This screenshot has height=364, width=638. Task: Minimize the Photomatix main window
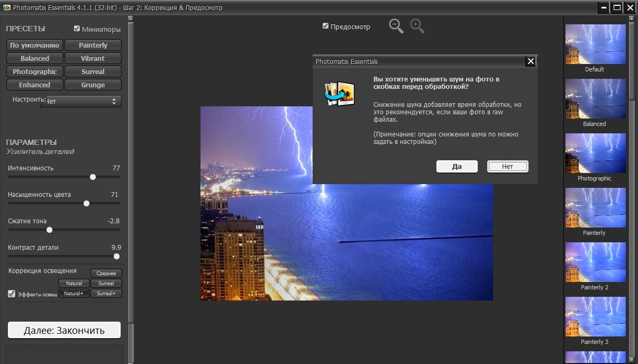pyautogui.click(x=604, y=7)
